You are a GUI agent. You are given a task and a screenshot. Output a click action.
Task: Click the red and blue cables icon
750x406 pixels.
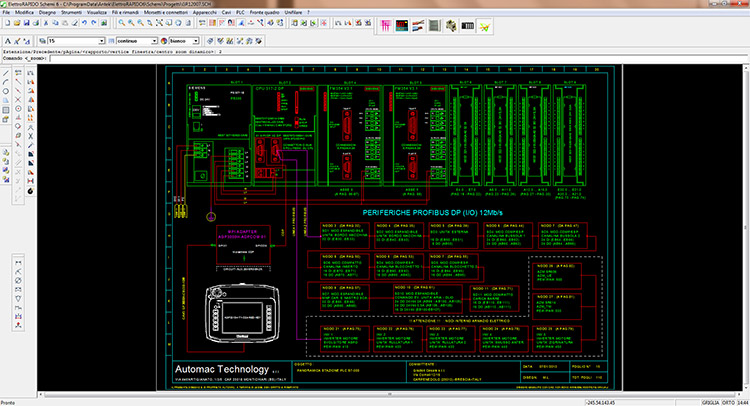click(419, 26)
